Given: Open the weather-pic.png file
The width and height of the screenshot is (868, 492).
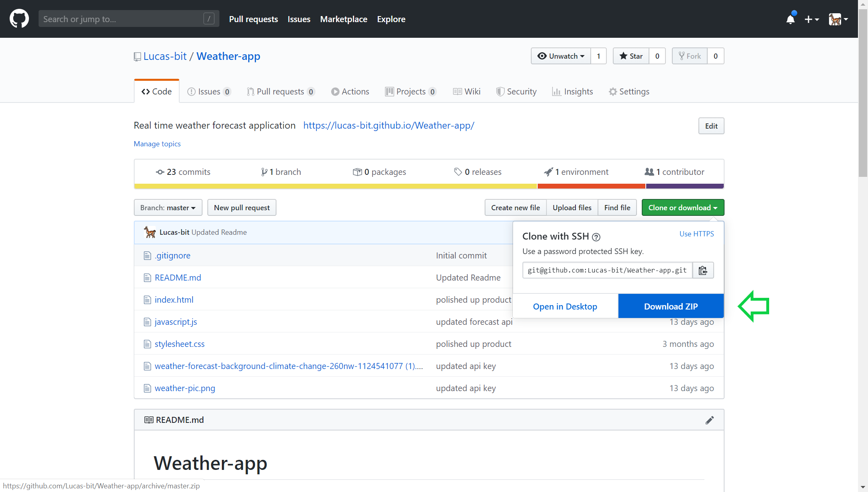Looking at the screenshot, I should click(x=185, y=388).
